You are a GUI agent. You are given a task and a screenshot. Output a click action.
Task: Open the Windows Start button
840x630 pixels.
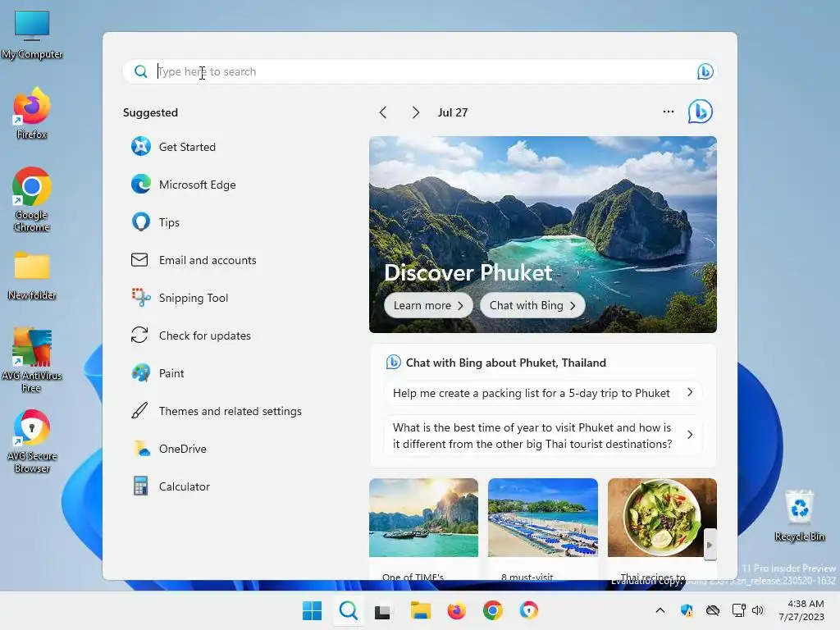(x=312, y=610)
